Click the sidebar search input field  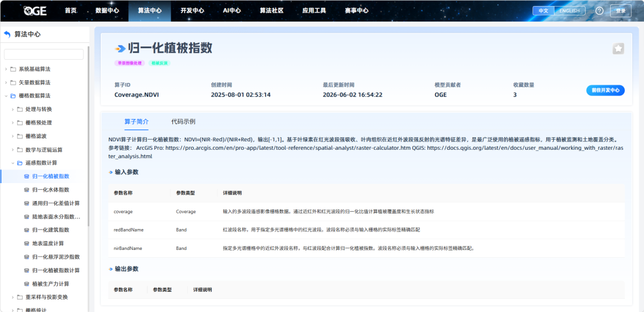pyautogui.click(x=44, y=54)
